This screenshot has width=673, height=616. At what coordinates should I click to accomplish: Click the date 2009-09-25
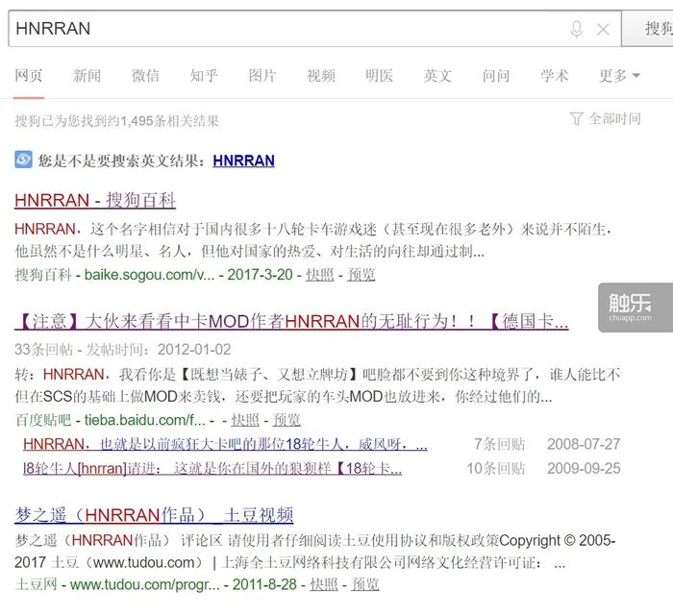584,468
